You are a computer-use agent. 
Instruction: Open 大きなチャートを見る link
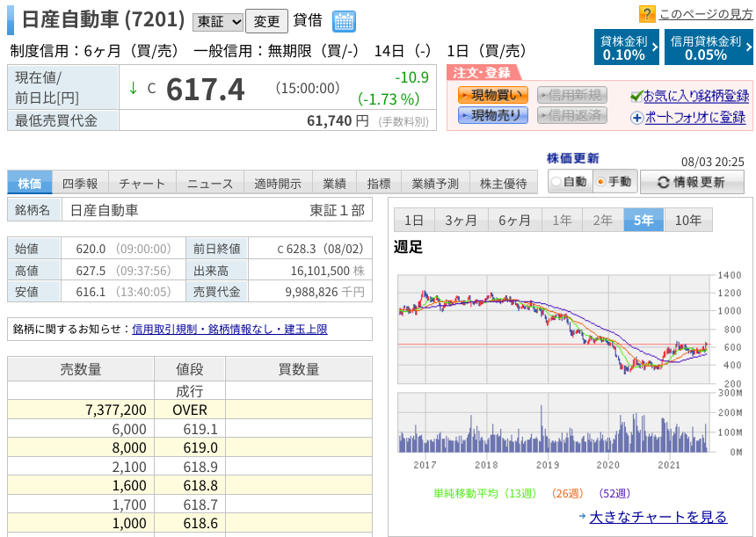(658, 517)
